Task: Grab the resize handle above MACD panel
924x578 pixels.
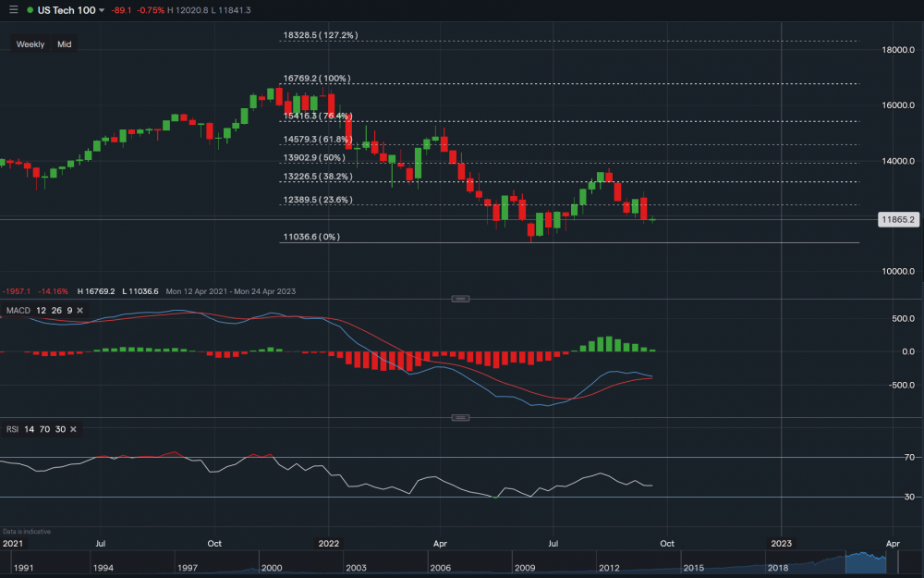Action: tap(460, 299)
